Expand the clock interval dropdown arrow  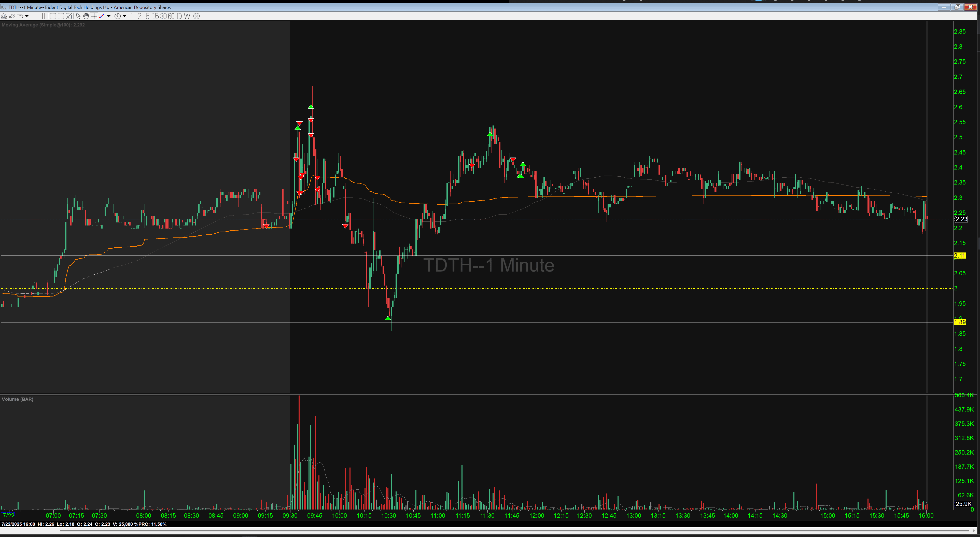[x=124, y=16]
